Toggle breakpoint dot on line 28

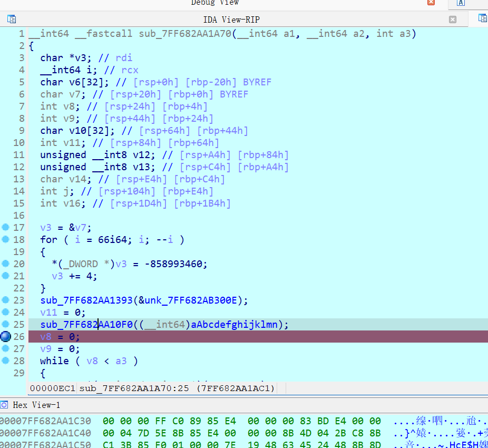[6, 361]
